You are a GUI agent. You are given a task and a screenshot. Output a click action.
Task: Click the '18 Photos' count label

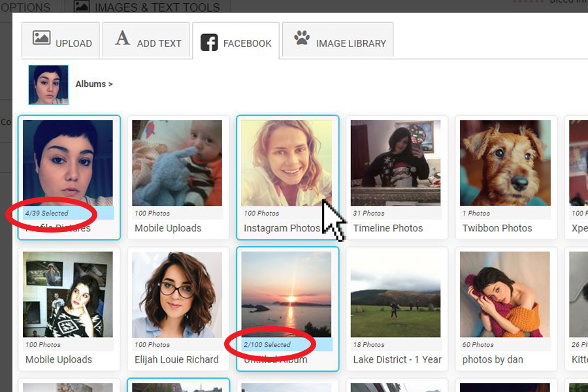(x=368, y=344)
